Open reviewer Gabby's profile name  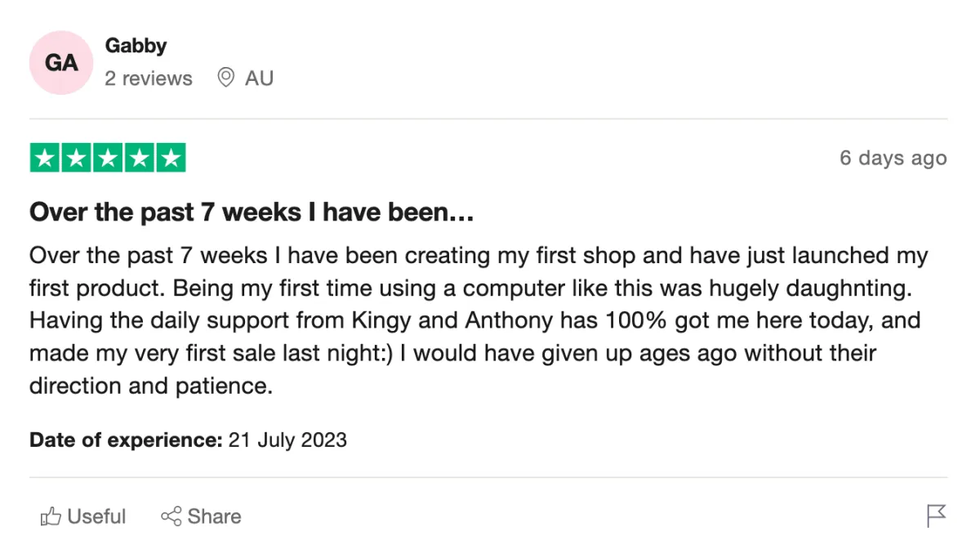[136, 46]
